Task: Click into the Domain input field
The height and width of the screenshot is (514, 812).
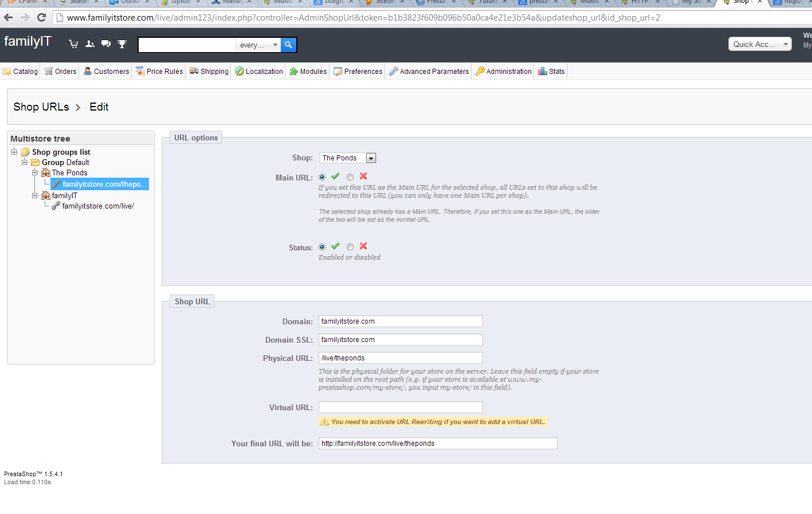Action: click(401, 321)
